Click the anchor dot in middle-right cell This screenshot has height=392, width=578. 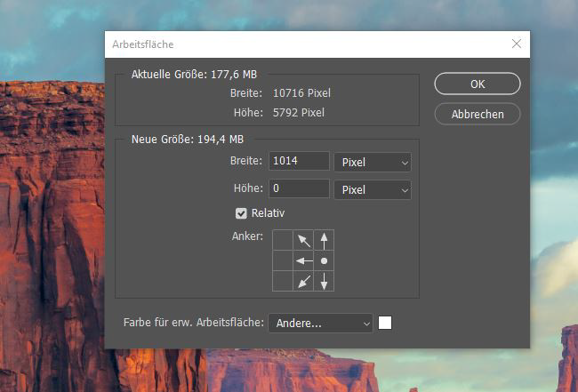[x=325, y=260]
